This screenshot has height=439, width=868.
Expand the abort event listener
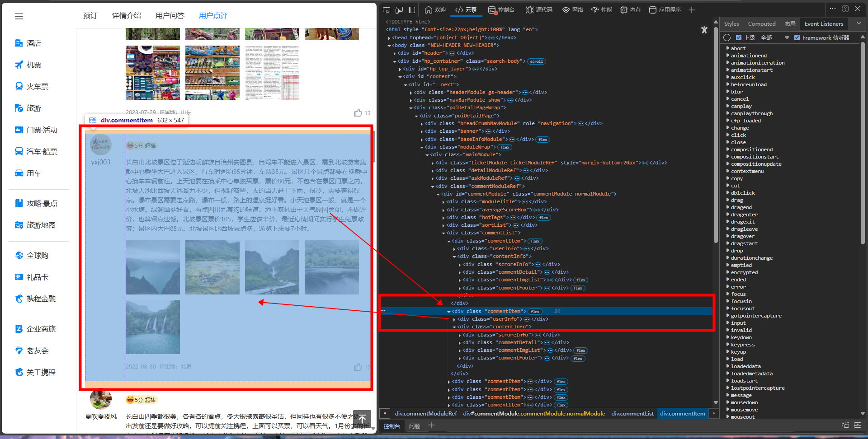pos(728,48)
